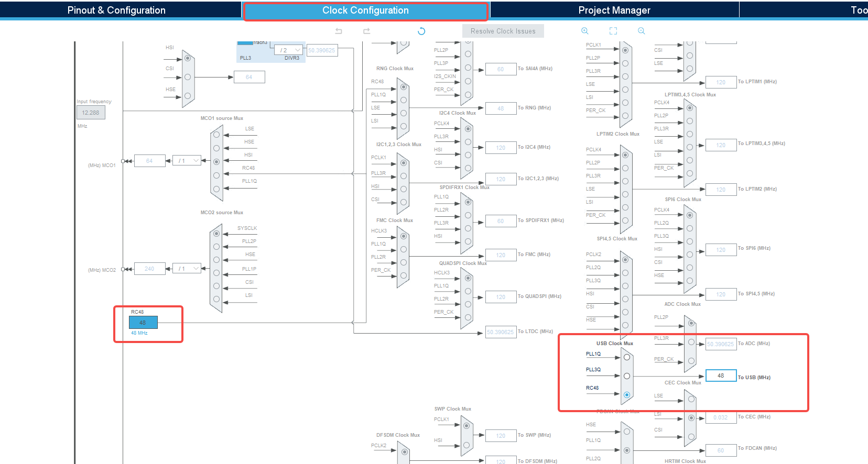This screenshot has height=464, width=868.
Task: Select LSI input for MCO2 source Mux
Action: (x=216, y=300)
